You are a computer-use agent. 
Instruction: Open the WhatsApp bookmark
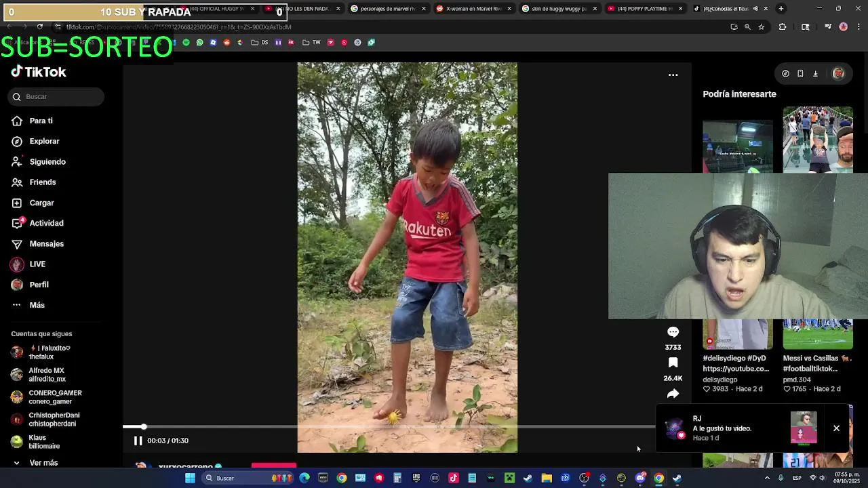199,42
